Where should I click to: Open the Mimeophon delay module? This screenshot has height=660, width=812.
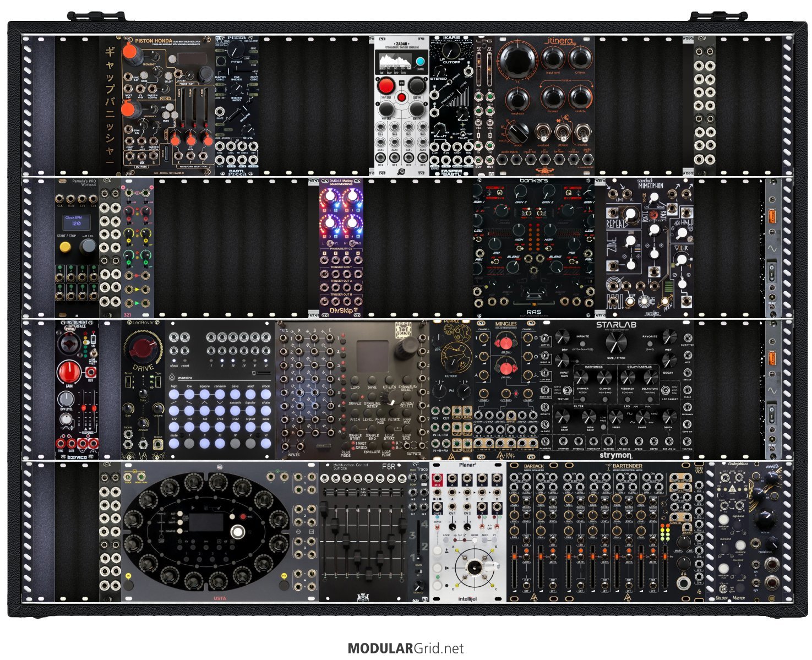click(x=650, y=247)
